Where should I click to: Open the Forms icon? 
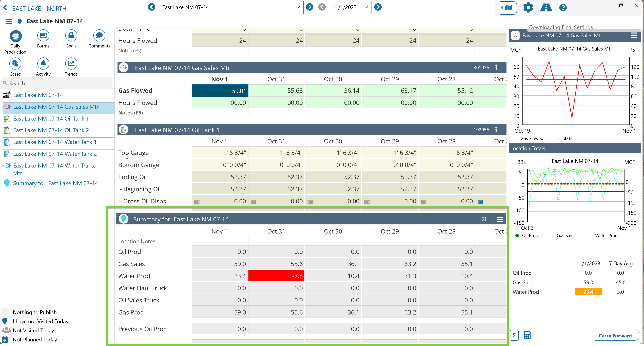(43, 36)
